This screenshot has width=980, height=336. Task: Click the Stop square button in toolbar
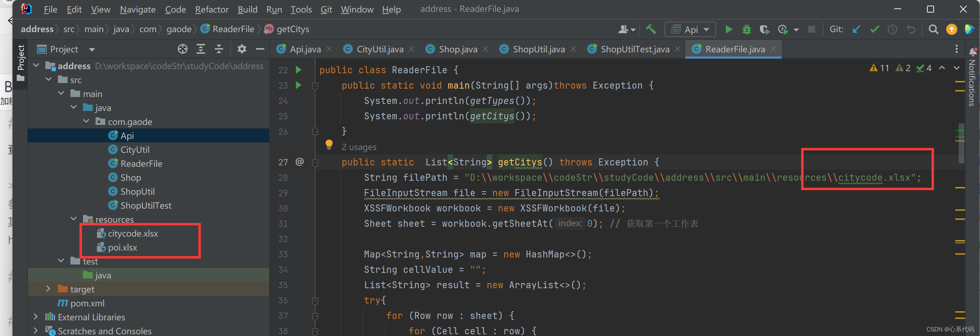click(x=812, y=29)
